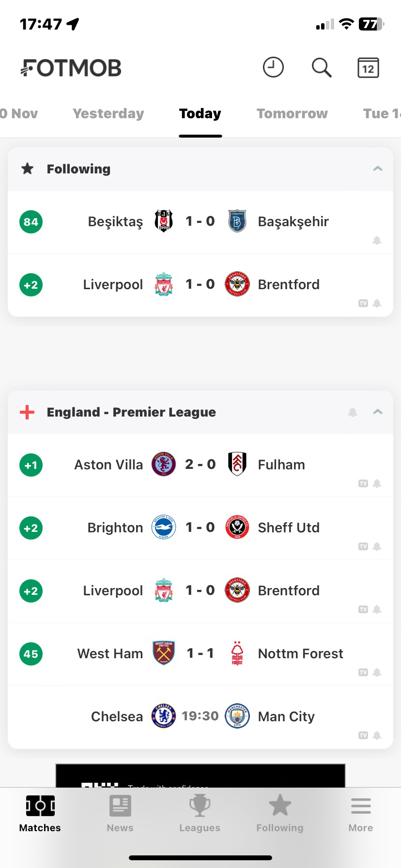The width and height of the screenshot is (401, 868).
Task: Toggle notification bell for Beşiktaş match
Action: tap(377, 240)
